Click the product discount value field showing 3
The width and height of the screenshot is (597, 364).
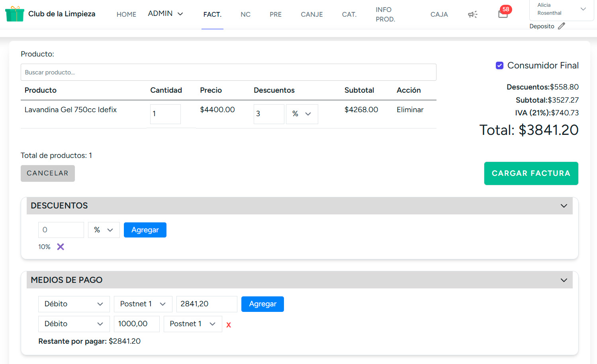click(269, 114)
